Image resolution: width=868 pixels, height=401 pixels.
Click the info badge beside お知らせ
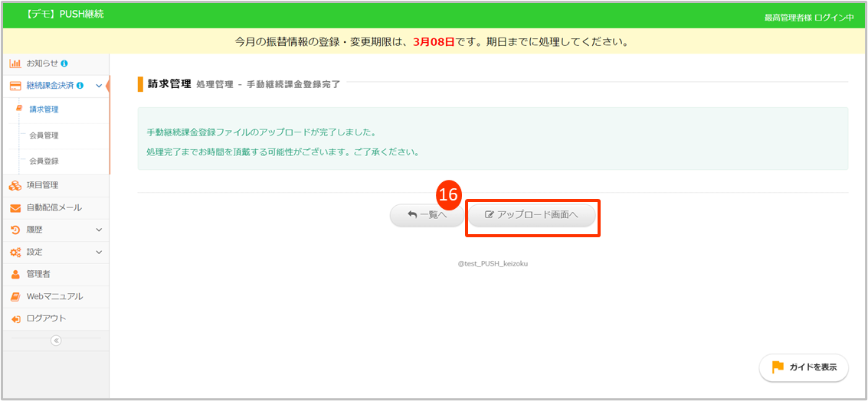pos(64,64)
